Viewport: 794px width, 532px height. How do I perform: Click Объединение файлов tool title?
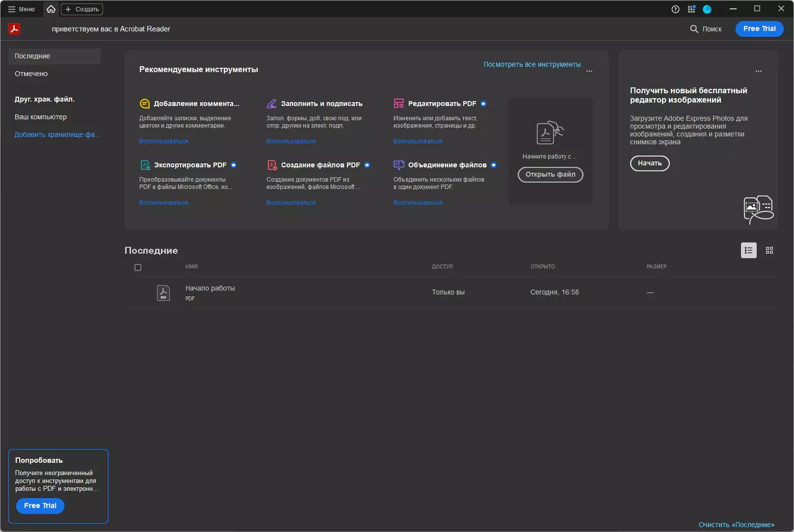[447, 165]
